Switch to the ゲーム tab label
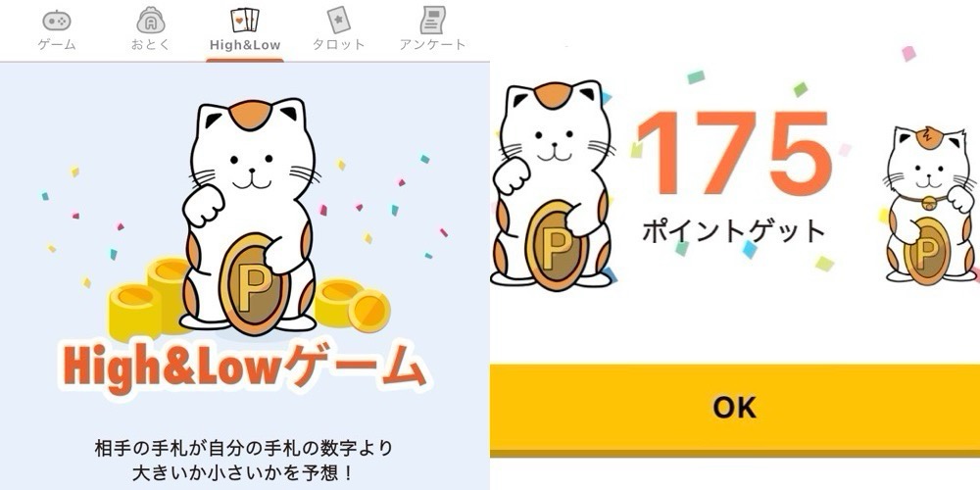 56,45
